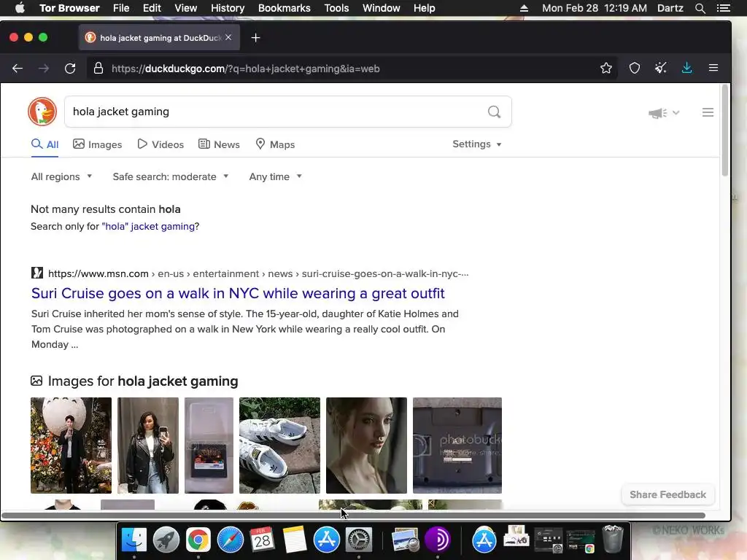Open the Tools menu

click(336, 8)
